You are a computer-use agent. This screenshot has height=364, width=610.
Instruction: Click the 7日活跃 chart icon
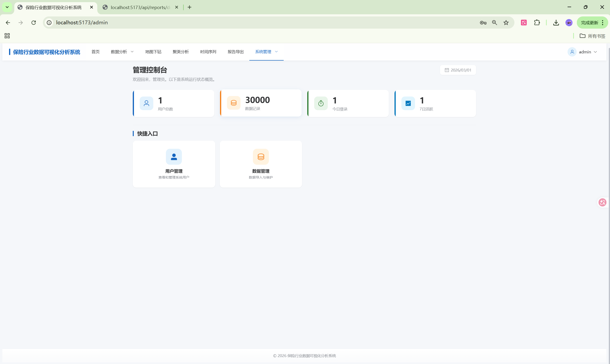pyautogui.click(x=408, y=103)
